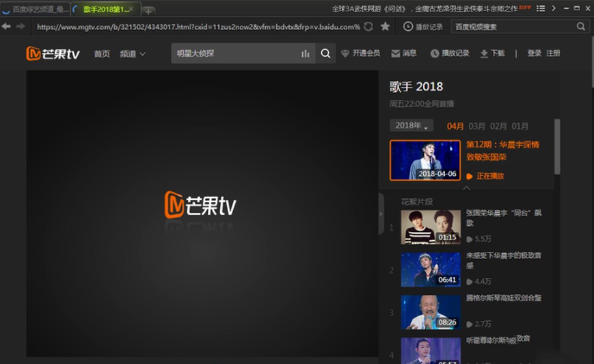Open the browser list menu icon
The width and height of the screenshot is (594, 364).
coord(541,8)
